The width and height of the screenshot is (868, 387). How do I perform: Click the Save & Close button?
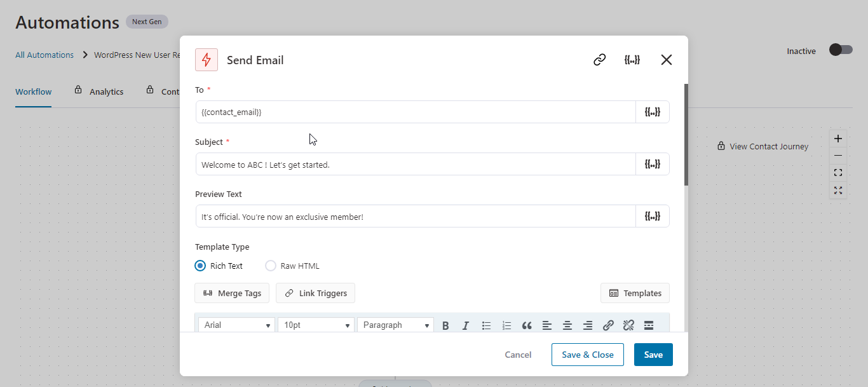[x=587, y=355]
